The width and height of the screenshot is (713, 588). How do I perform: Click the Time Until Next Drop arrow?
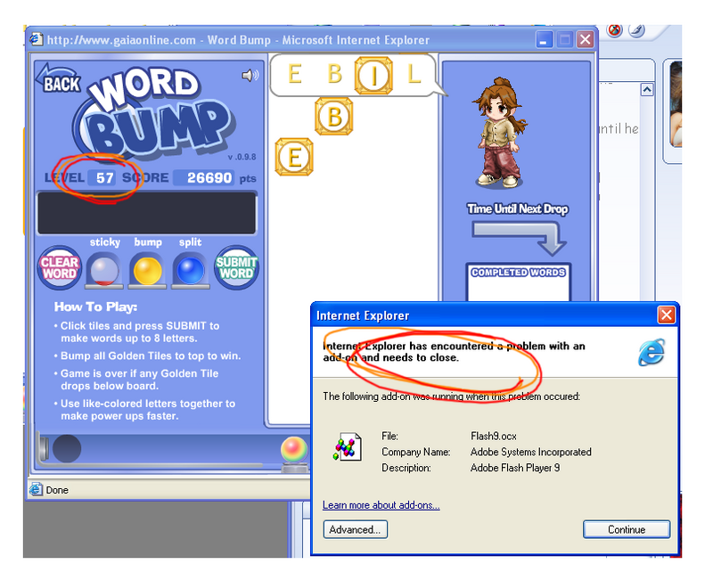[x=519, y=238]
